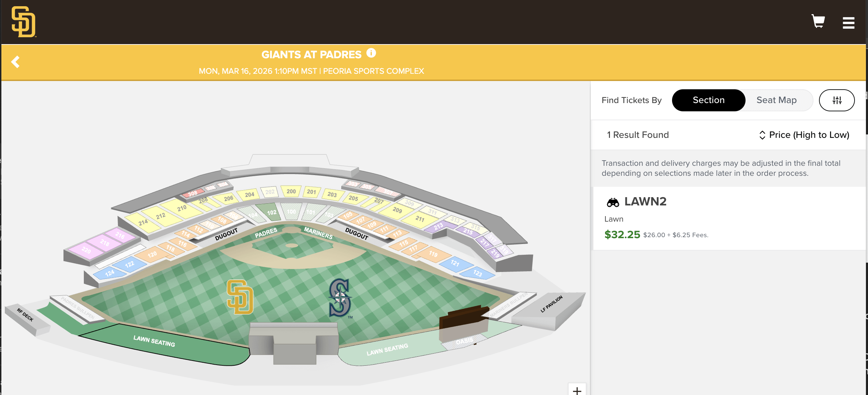
Task: Zoom in on the seat map
Action: pyautogui.click(x=577, y=390)
